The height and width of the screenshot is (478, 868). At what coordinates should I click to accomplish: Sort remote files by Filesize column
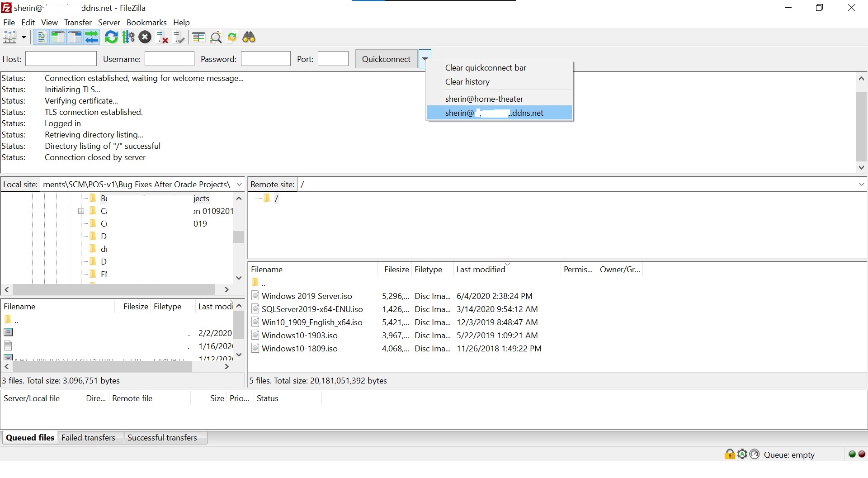(x=394, y=269)
